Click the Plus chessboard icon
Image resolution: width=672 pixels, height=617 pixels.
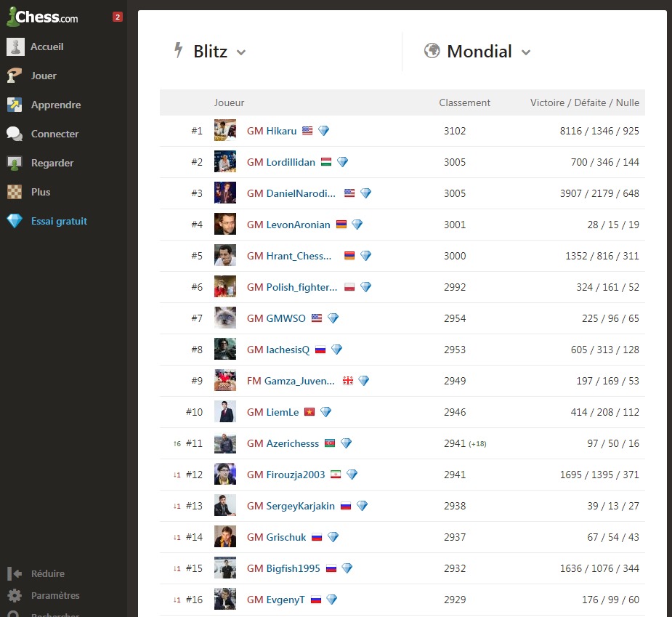point(15,192)
